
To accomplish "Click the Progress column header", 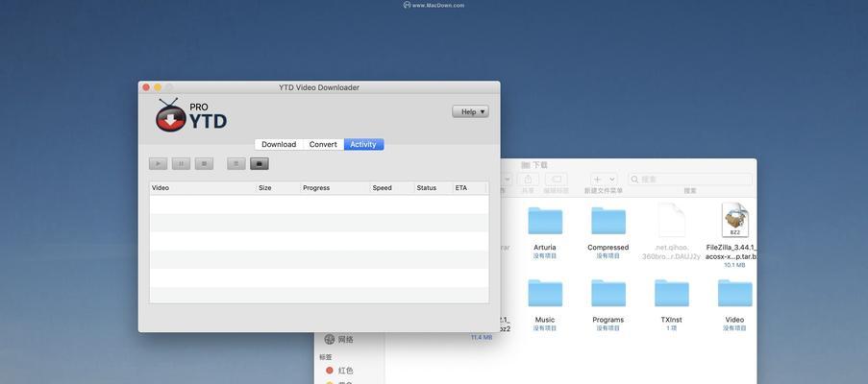I will point(335,188).
